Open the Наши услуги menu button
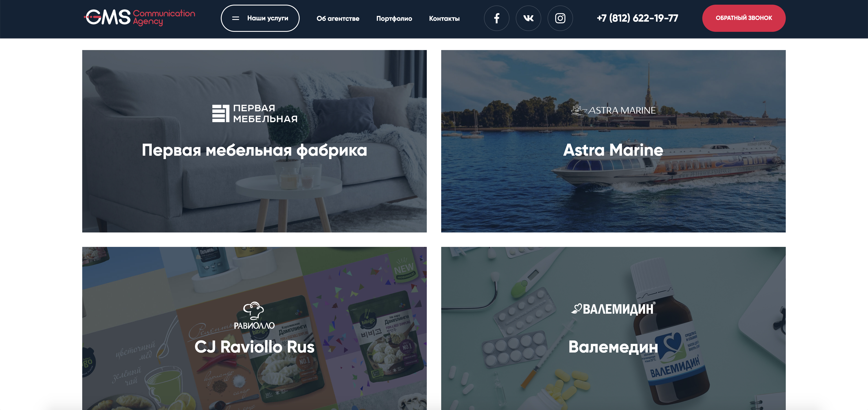 (x=260, y=18)
